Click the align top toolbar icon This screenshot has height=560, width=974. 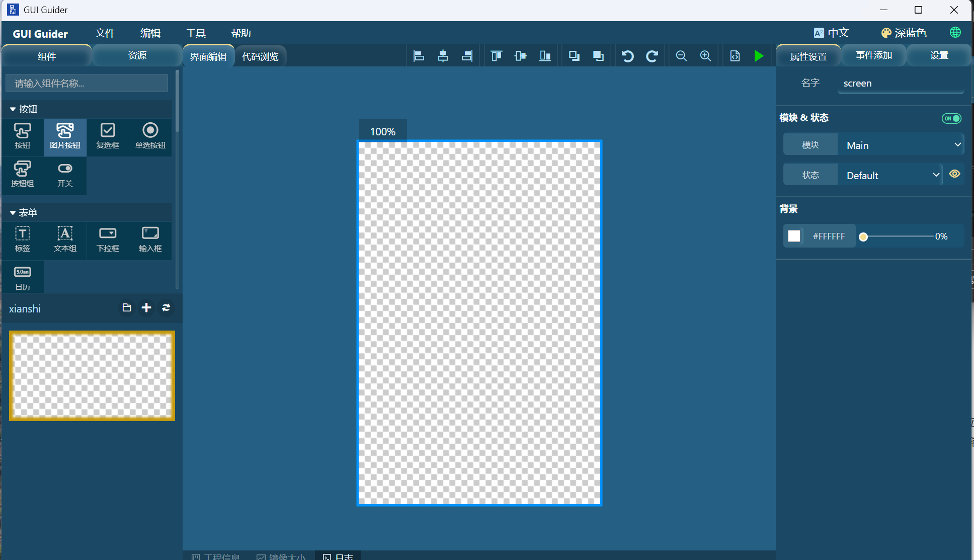click(496, 56)
